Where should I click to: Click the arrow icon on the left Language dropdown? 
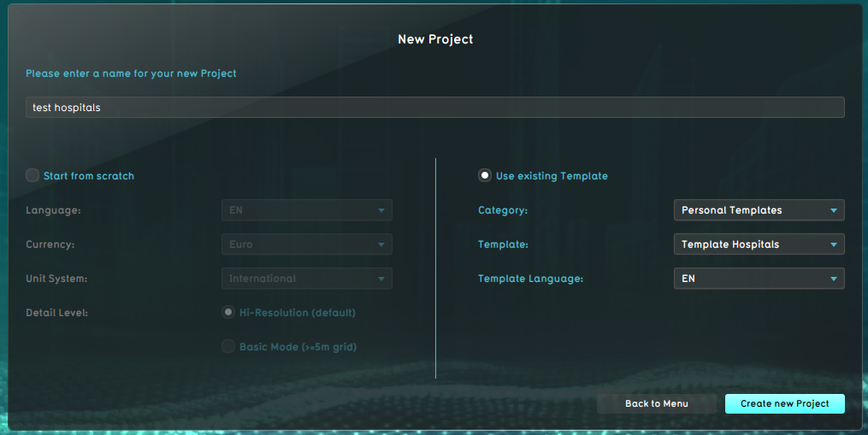(x=381, y=210)
